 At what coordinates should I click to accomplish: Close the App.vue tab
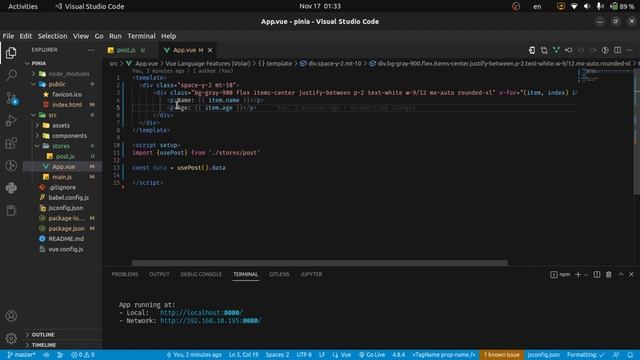tap(210, 50)
